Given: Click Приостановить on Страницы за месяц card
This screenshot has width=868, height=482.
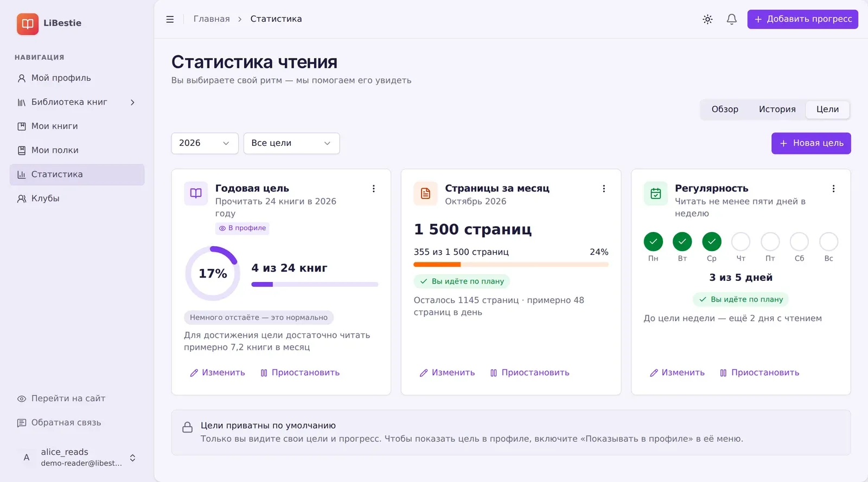Looking at the screenshot, I should (530, 372).
